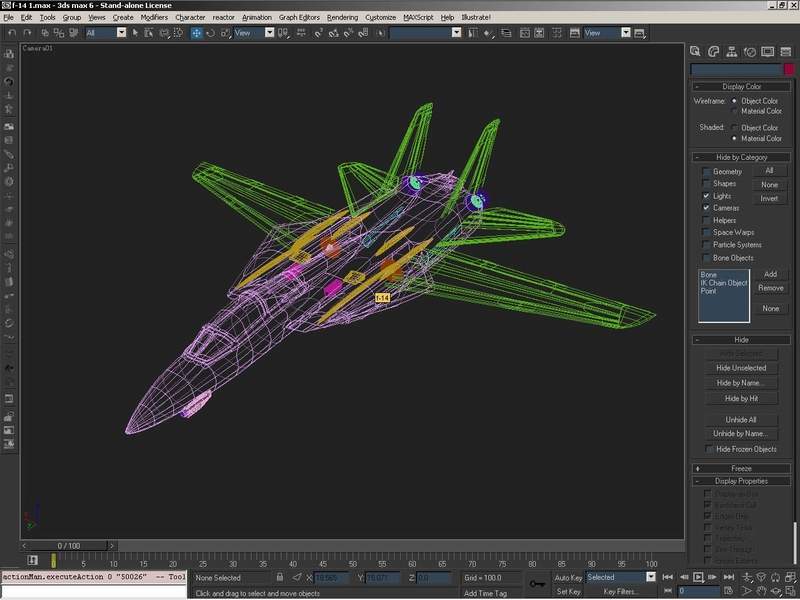Select Wireframe Object Color radio button
800x600 pixels.
point(734,101)
